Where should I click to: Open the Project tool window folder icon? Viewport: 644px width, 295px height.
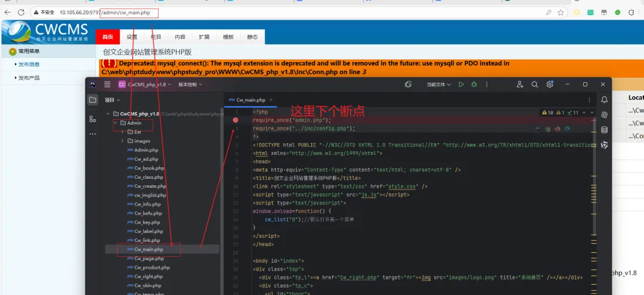coord(93,100)
